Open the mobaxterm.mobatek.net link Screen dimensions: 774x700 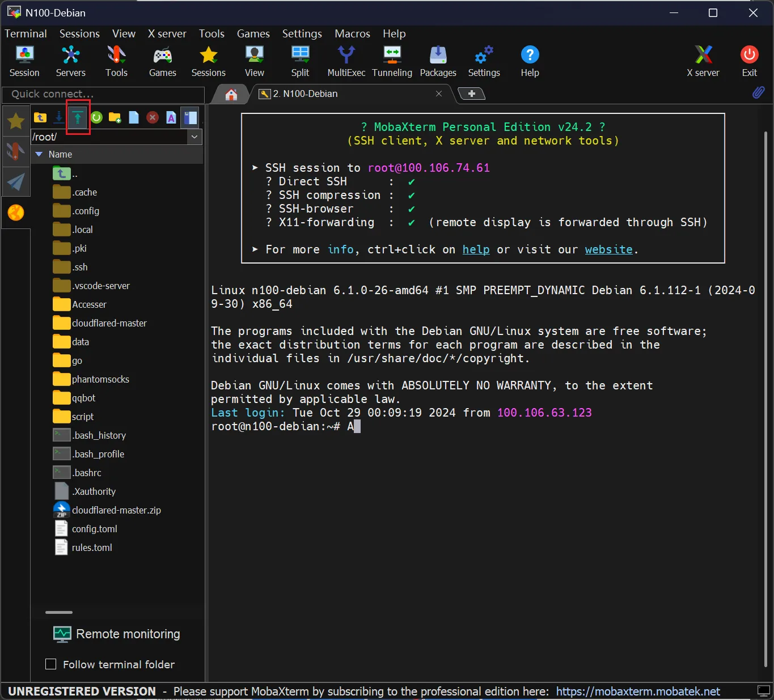[x=637, y=691]
